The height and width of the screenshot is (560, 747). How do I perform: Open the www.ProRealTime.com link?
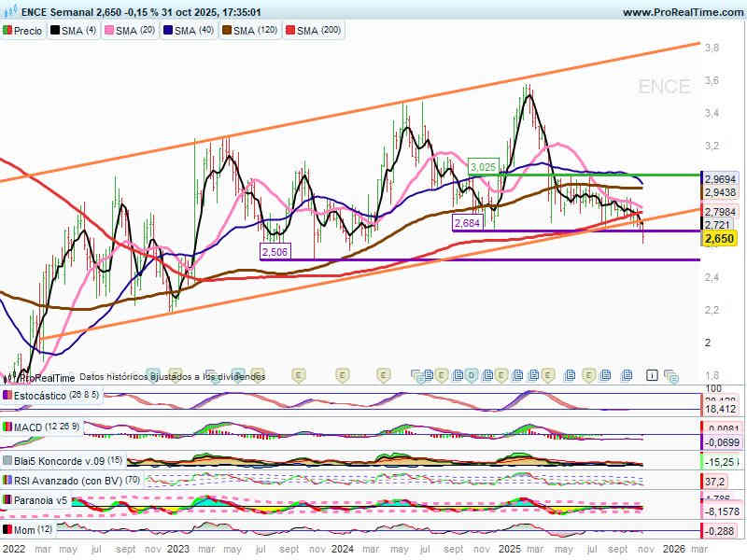[682, 12]
